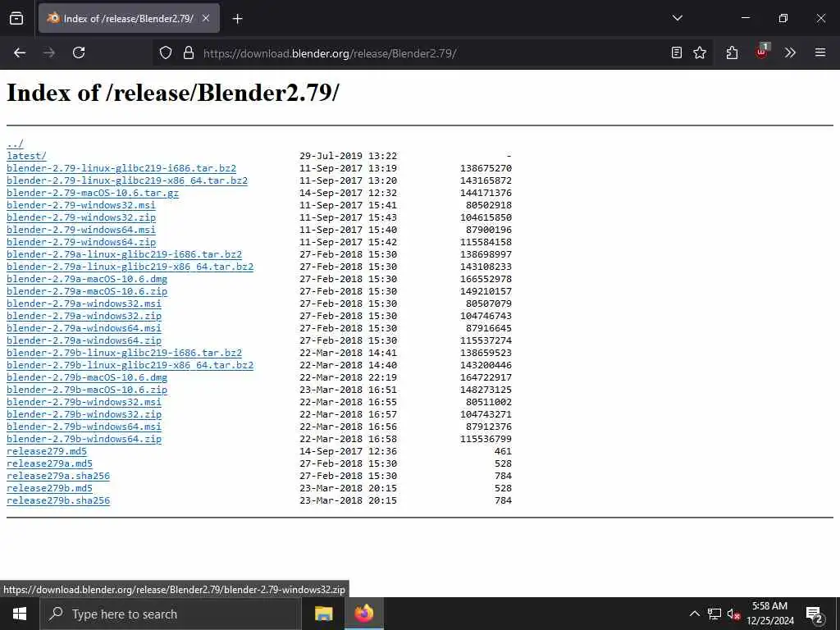Download blender-2.79-windows64.zip
840x630 pixels.
pyautogui.click(x=81, y=242)
